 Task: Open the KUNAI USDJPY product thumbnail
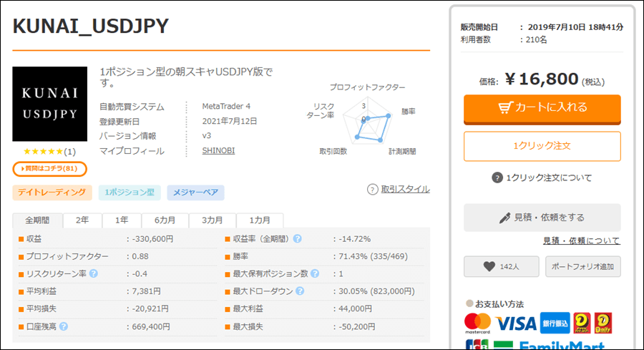tap(49, 104)
